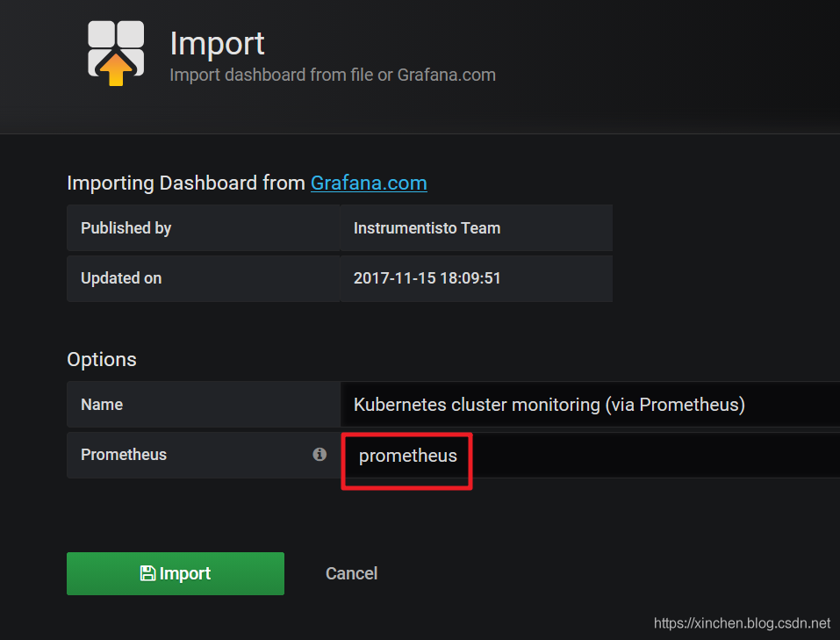Select the 2017-11-15 18:09:51 update timestamp
840x640 pixels.
[427, 278]
